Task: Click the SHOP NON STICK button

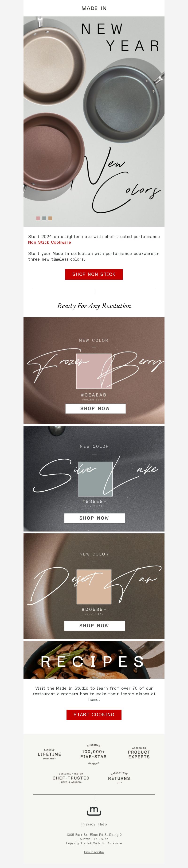Action: (94, 274)
